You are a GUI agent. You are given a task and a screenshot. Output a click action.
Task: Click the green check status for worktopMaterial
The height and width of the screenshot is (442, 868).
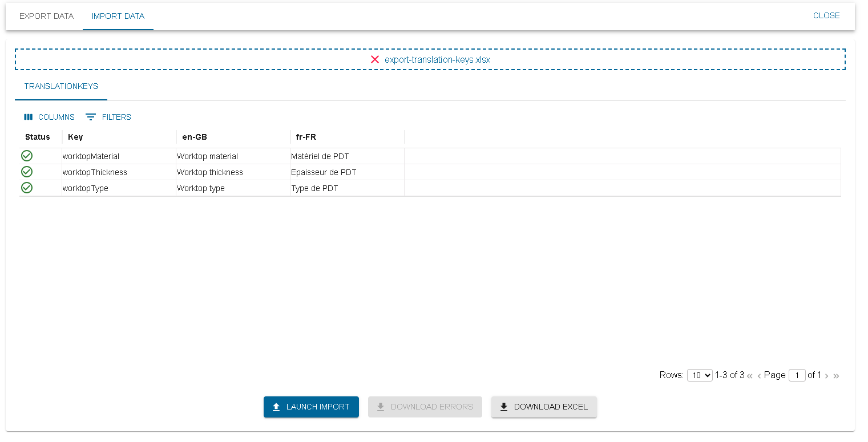pyautogui.click(x=27, y=156)
